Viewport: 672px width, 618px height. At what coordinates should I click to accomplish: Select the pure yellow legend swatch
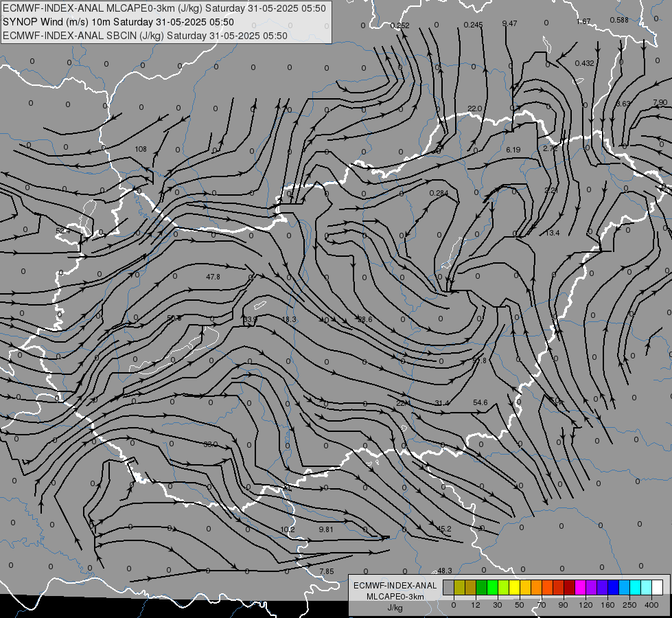pyautogui.click(x=515, y=587)
